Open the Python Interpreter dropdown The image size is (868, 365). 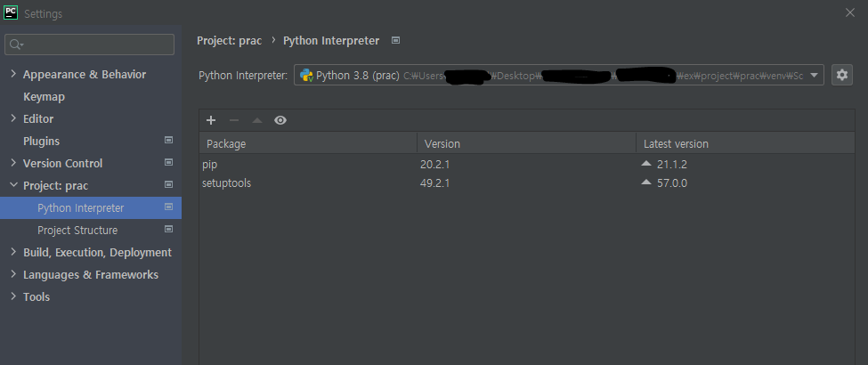[815, 76]
